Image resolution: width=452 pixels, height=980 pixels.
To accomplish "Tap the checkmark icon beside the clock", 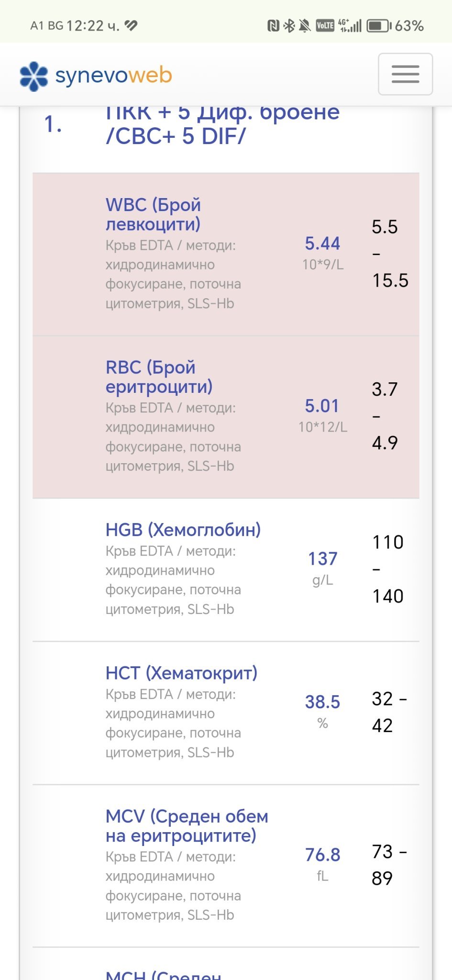I will (131, 26).
